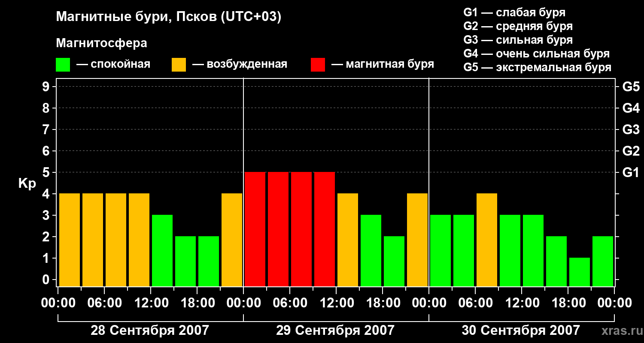This screenshot has height=343, width=644.
Task: Click the 5 on the Kp axis
Action: (47, 173)
